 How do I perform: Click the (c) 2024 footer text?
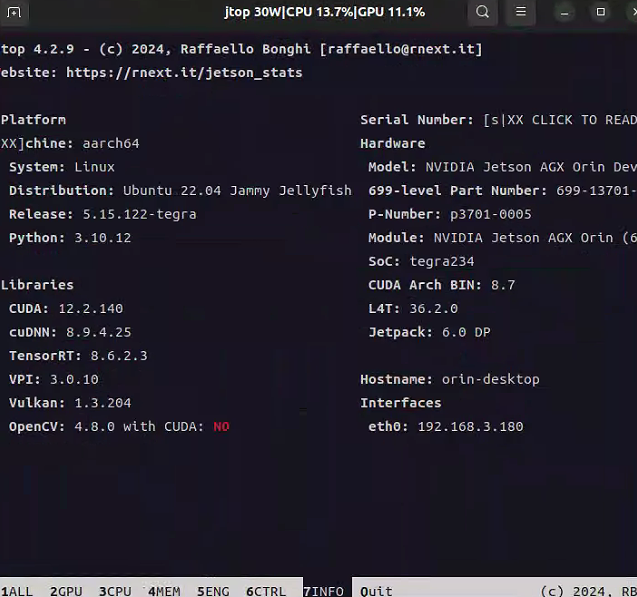point(588,591)
